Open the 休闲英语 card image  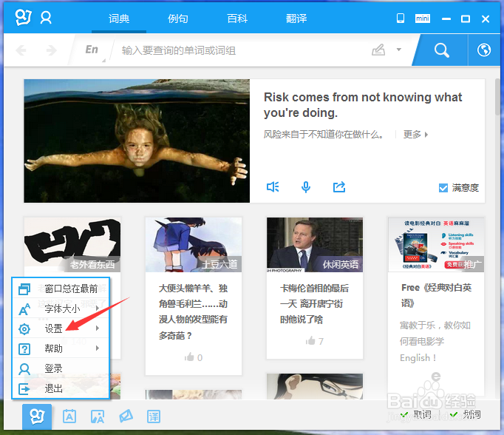point(315,245)
